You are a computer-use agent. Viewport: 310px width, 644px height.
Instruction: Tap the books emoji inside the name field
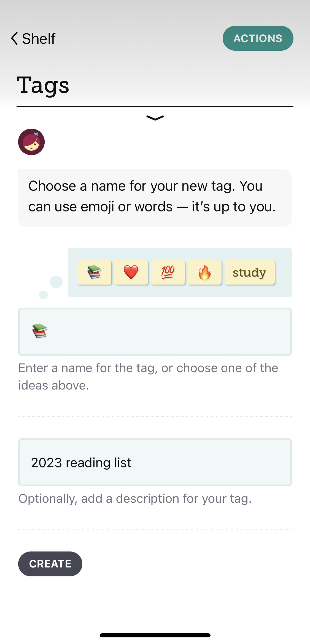pyautogui.click(x=40, y=331)
